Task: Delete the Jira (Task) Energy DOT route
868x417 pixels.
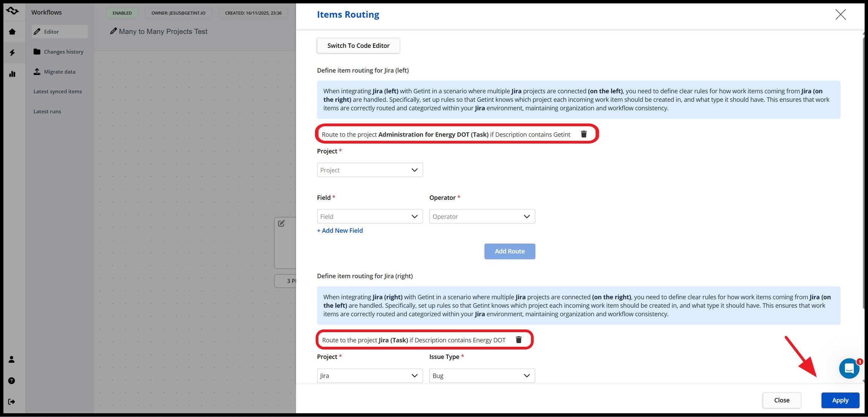Action: pyautogui.click(x=518, y=340)
